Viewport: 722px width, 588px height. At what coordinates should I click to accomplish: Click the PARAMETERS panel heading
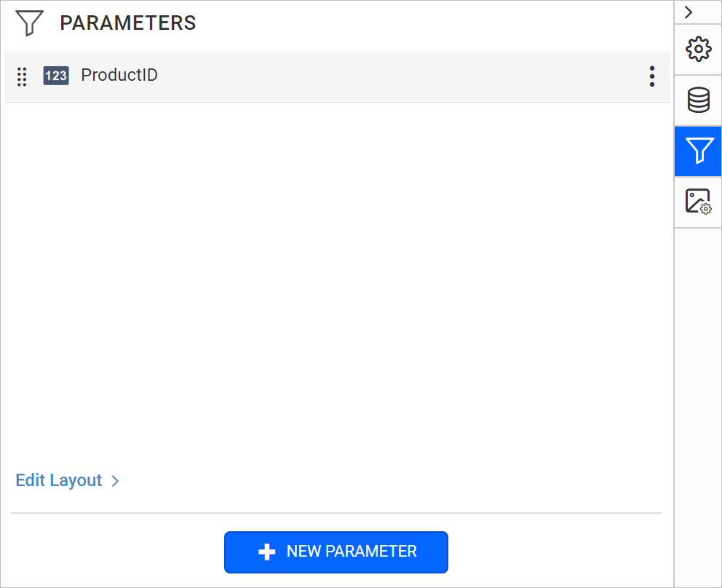point(128,23)
